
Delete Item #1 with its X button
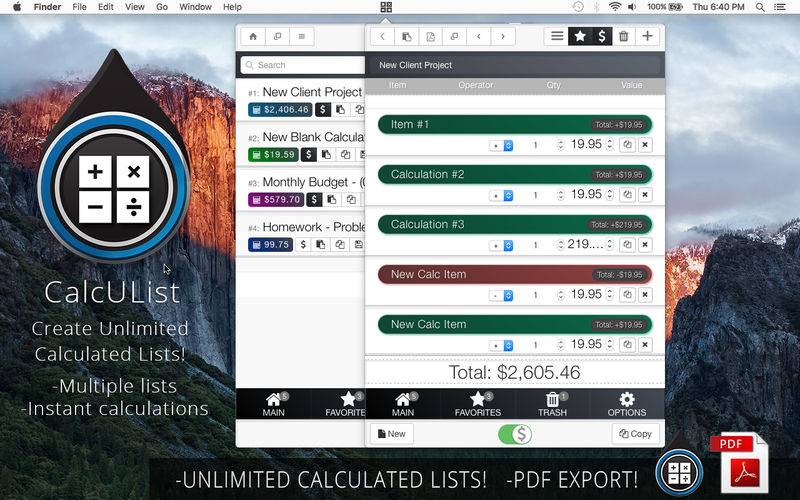(x=645, y=145)
